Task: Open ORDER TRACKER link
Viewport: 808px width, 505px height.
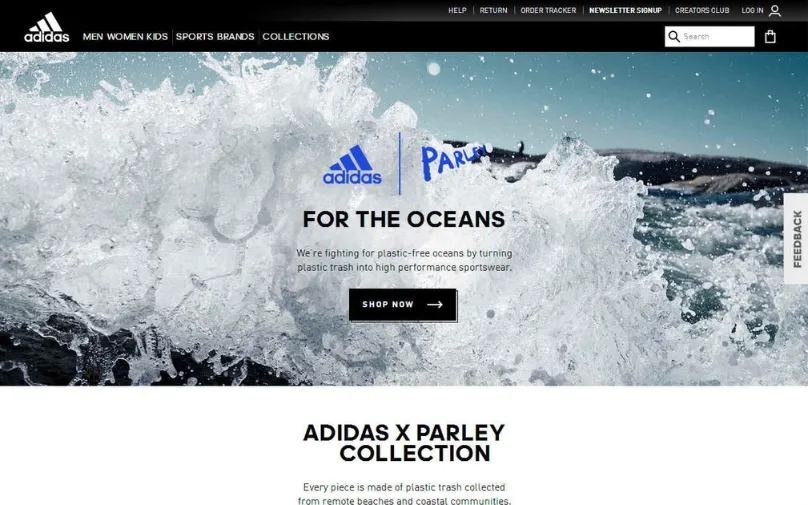Action: (x=548, y=10)
